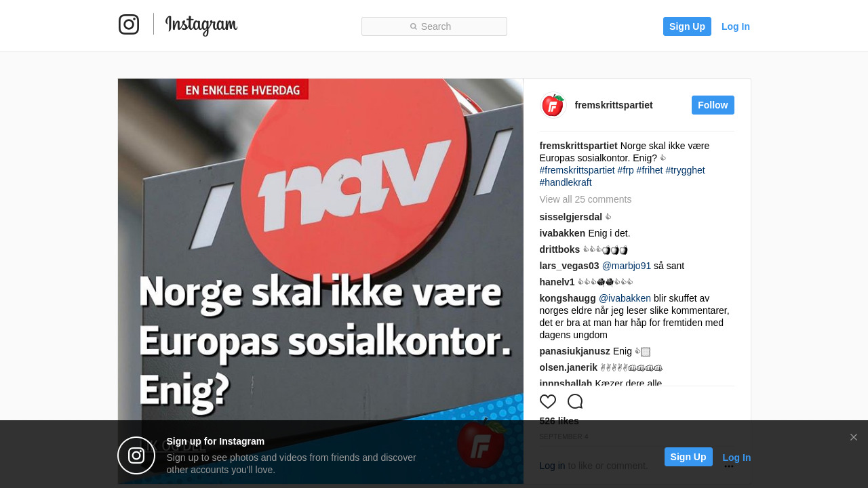
Task: Click the fremskrittspartiet profile avatar
Action: (x=553, y=105)
